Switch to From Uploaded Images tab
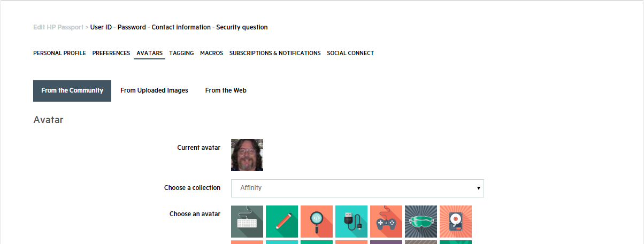 [x=154, y=90]
